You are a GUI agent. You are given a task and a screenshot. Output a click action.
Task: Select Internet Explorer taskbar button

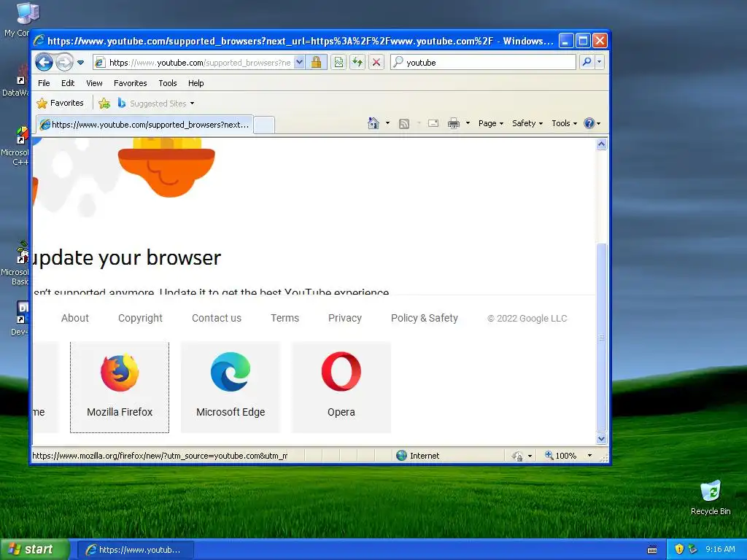pos(136,550)
